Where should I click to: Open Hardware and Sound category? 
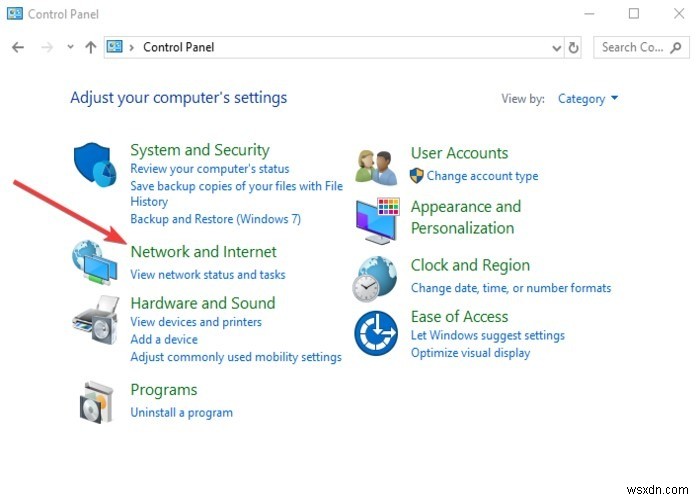203,303
